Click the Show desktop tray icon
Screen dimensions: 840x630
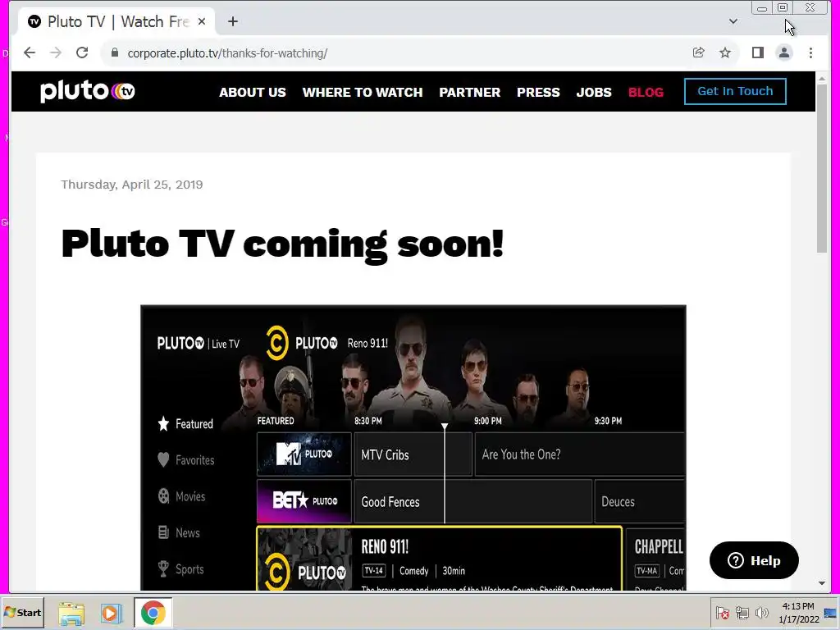832,613
